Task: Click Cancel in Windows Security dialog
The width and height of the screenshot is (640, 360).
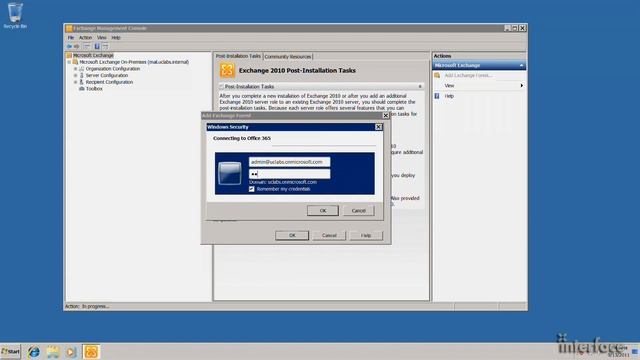Action: tap(358, 211)
